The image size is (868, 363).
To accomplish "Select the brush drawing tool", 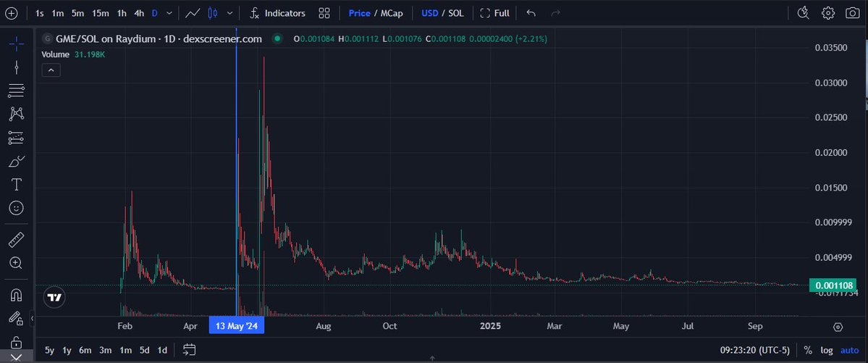I will tap(16, 162).
